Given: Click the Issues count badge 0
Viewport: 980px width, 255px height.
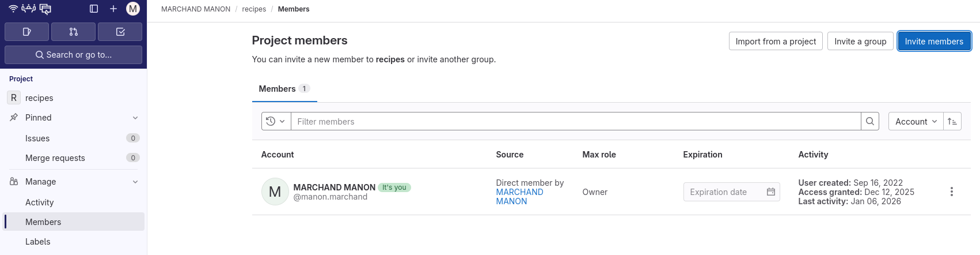Looking at the screenshot, I should 133,138.
